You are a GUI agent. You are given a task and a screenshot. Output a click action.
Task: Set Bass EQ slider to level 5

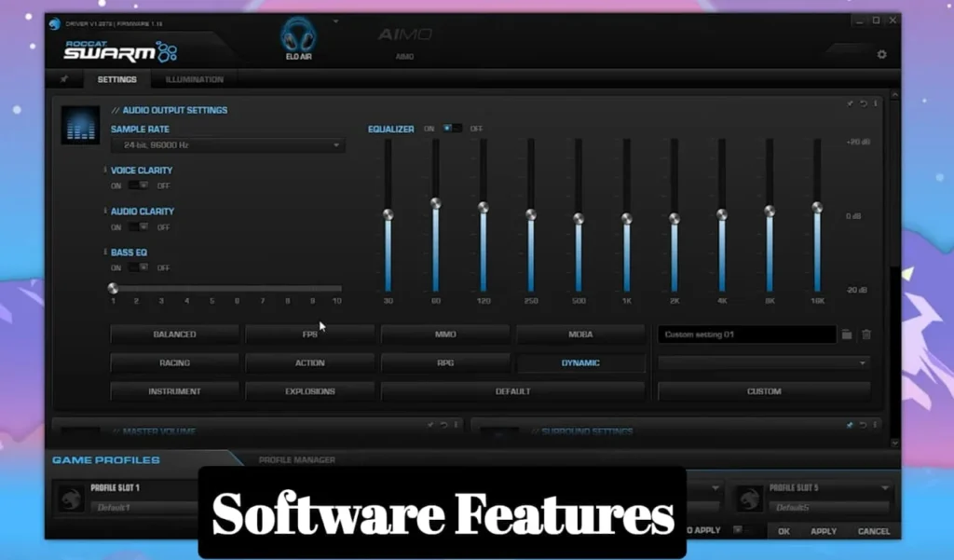click(211, 287)
